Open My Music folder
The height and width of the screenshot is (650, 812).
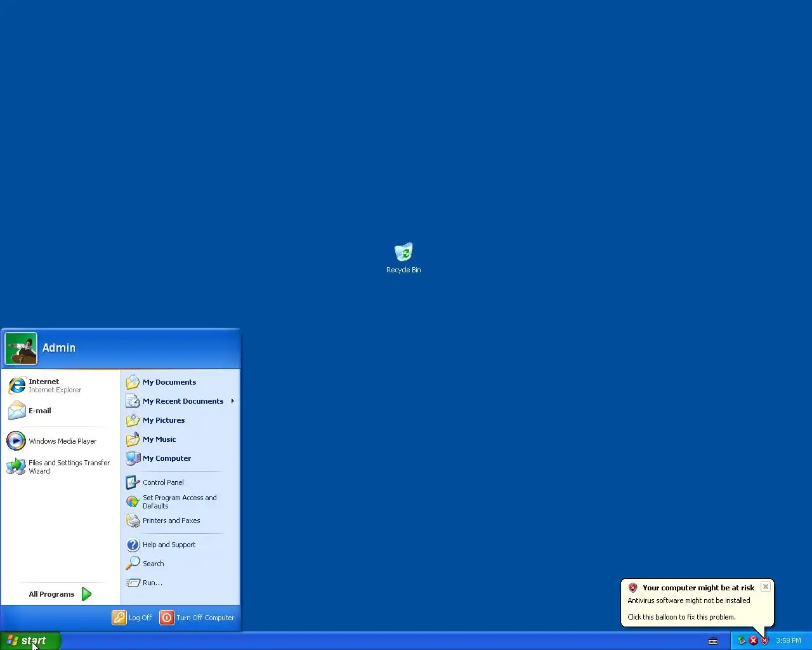pyautogui.click(x=180, y=439)
